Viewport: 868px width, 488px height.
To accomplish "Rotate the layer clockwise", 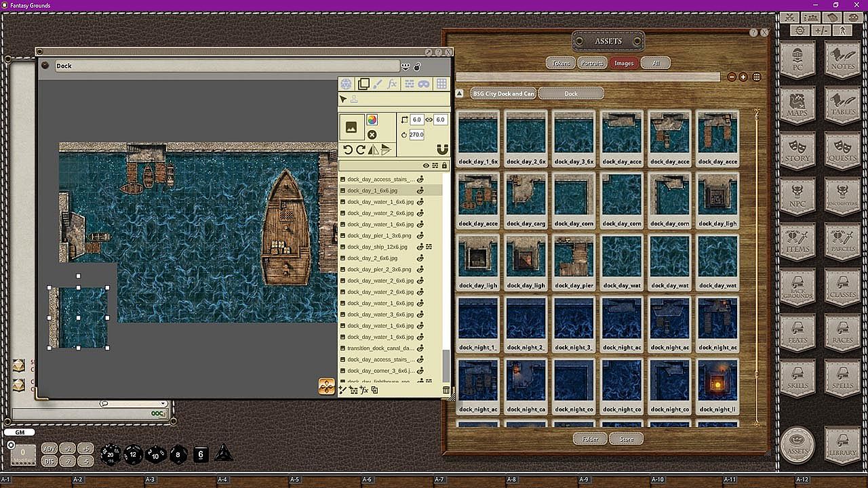I will click(361, 150).
